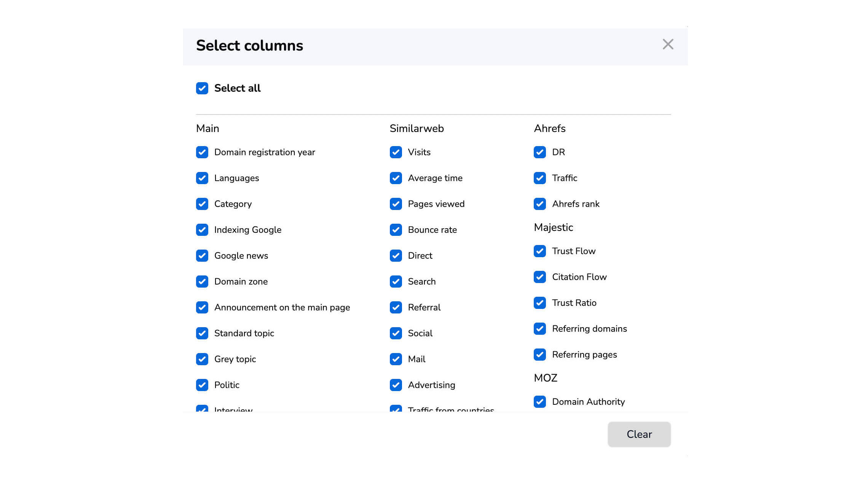Uncheck the Citation Flow checkbox
This screenshot has height=482, width=868.
point(540,277)
